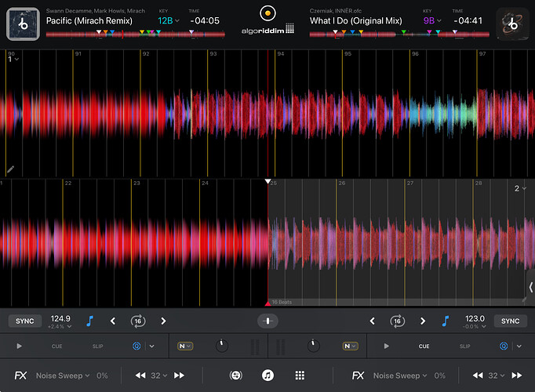
Task: Open the music library note icon
Action: (267, 376)
